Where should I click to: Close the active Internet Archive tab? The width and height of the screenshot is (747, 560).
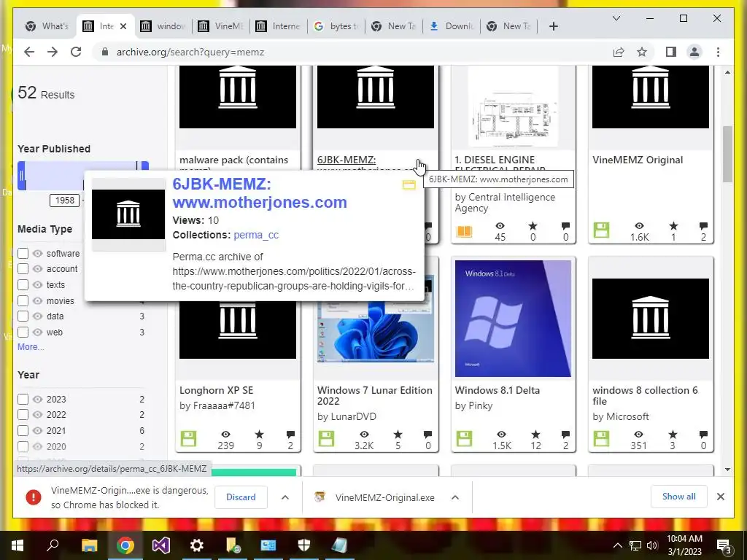[x=123, y=26]
